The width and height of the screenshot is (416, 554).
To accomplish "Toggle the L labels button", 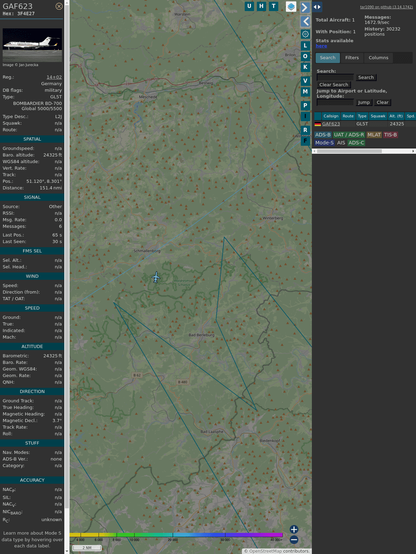I will point(305,46).
